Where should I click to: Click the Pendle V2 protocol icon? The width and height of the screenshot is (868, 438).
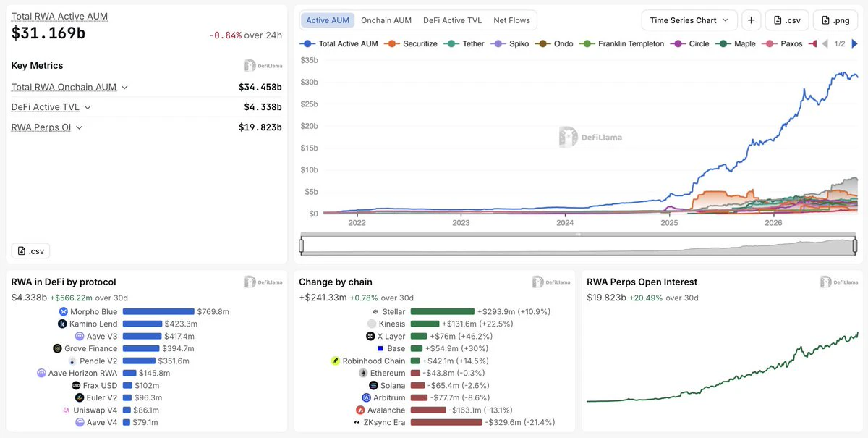pyautogui.click(x=72, y=361)
